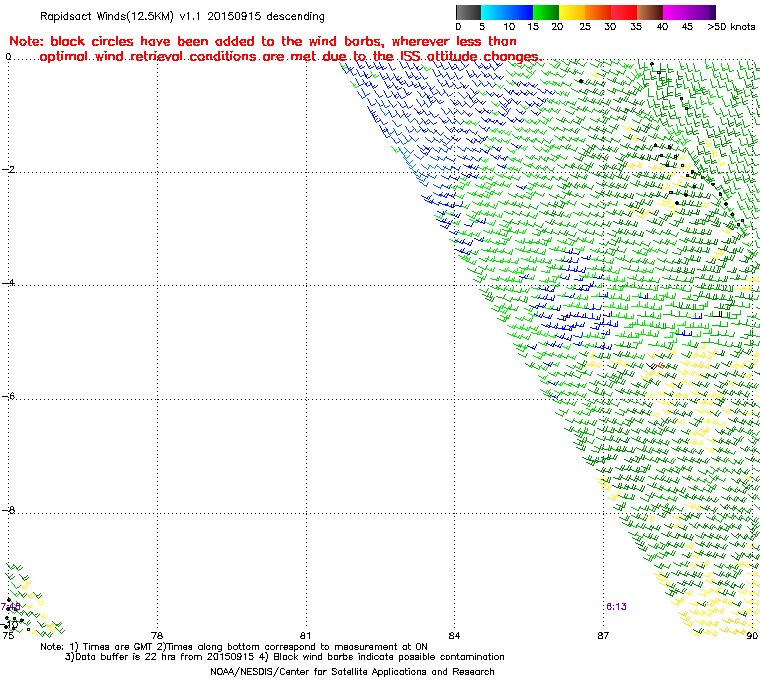760x688 pixels.
Task: Click the yellow 20-25 knots legend swatch
Action: 572,12
